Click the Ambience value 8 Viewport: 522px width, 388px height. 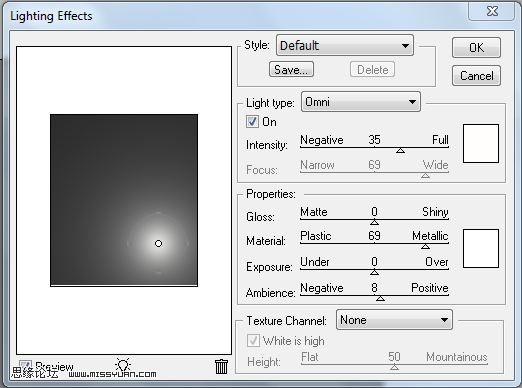374,287
